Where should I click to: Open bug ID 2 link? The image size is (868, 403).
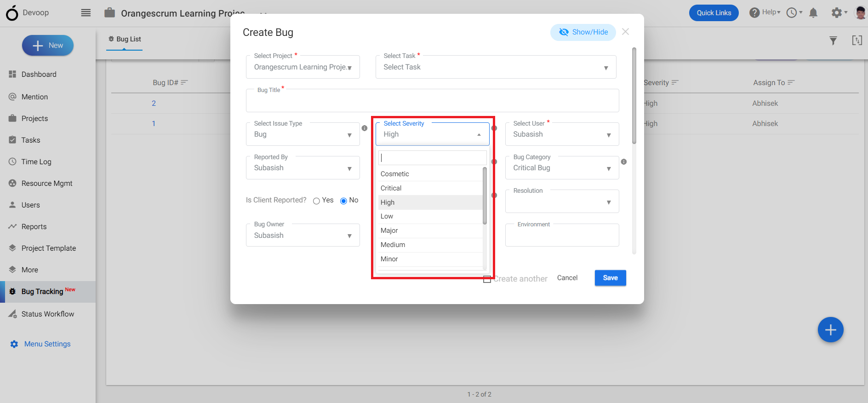tap(154, 104)
